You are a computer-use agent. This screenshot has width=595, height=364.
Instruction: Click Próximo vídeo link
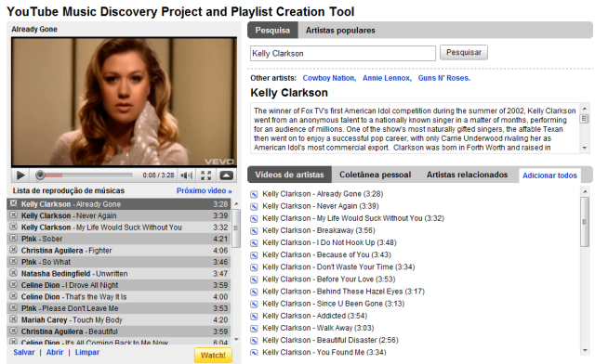[205, 190]
